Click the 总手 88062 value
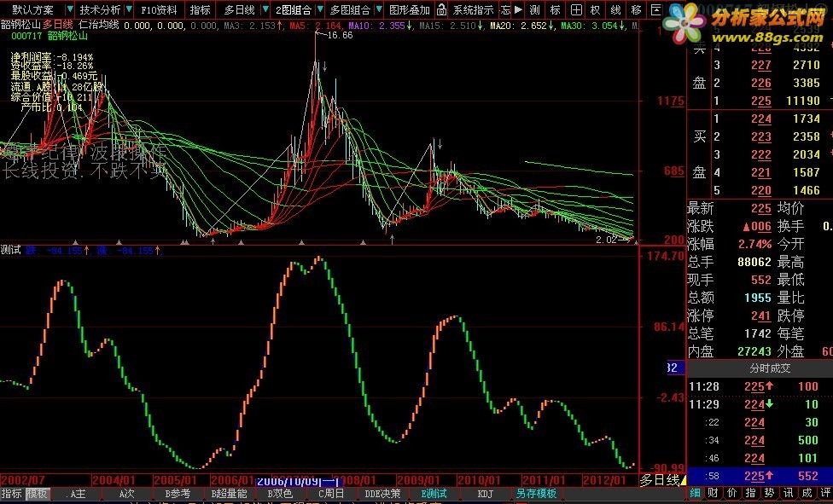Viewport: 833px width, 504px height. (x=754, y=262)
